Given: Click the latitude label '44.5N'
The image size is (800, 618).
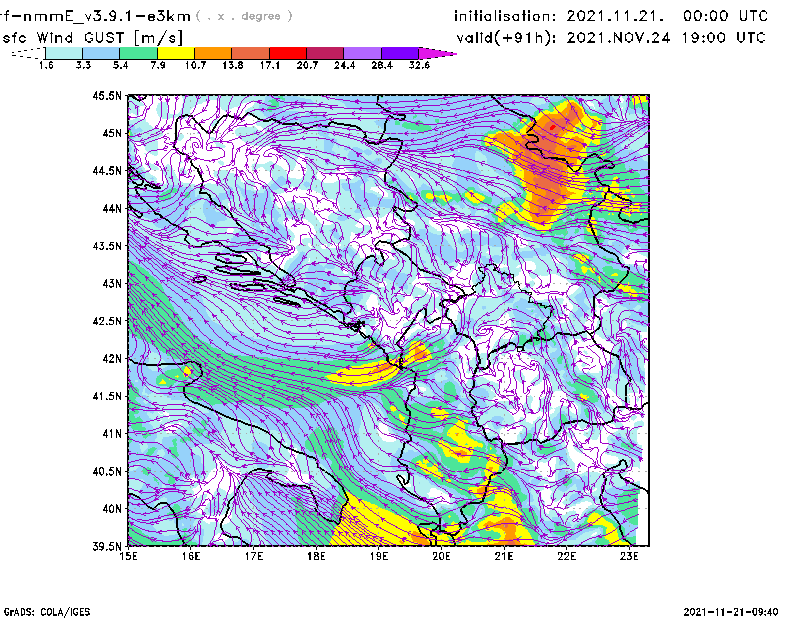Looking at the screenshot, I should coord(107,170).
